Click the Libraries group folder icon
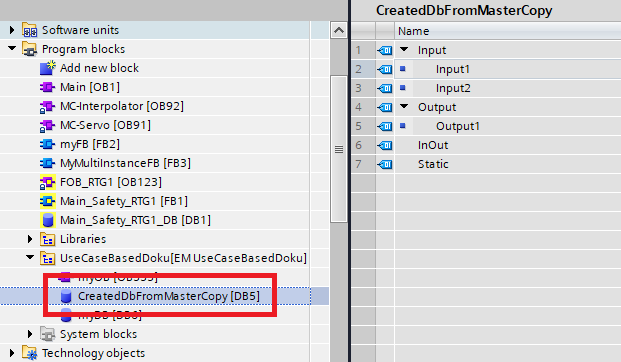This screenshot has height=362, width=621. click(x=48, y=239)
